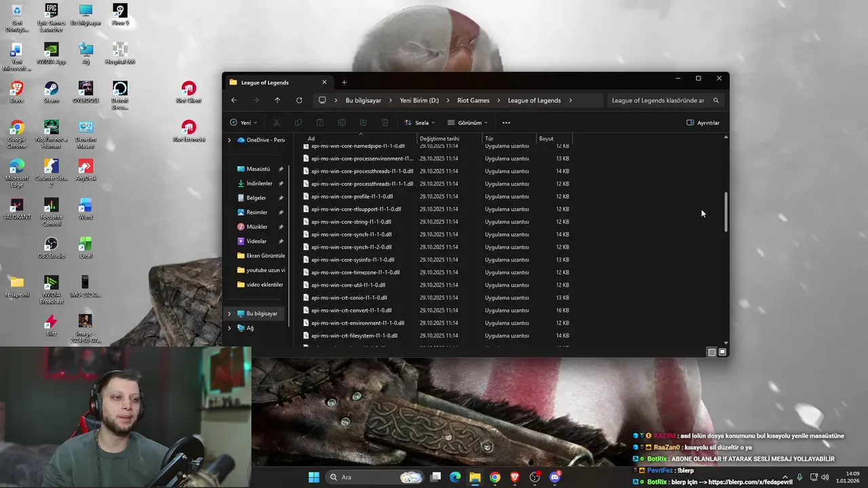Switch to details view in status bar
This screenshot has height=488, width=868.
[x=711, y=352]
